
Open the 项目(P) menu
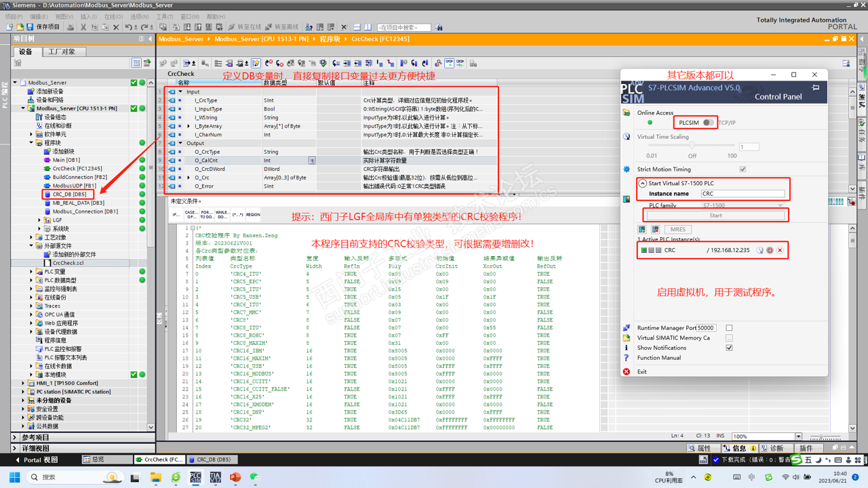pyautogui.click(x=14, y=17)
